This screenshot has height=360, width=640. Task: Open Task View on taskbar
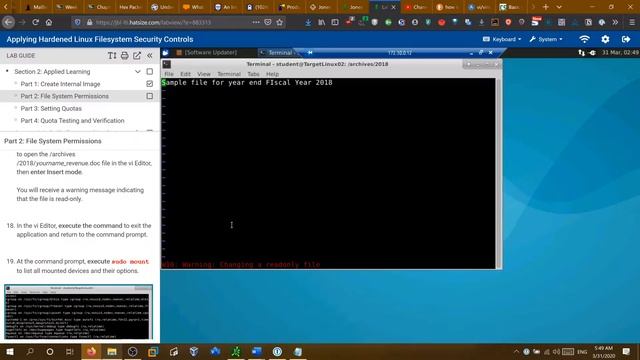pyautogui.click(x=70, y=351)
